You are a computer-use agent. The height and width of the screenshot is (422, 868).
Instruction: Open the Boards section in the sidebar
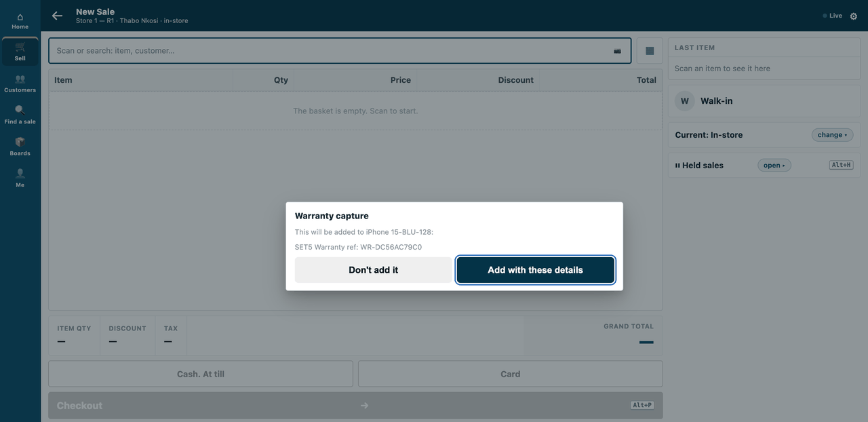click(20, 147)
